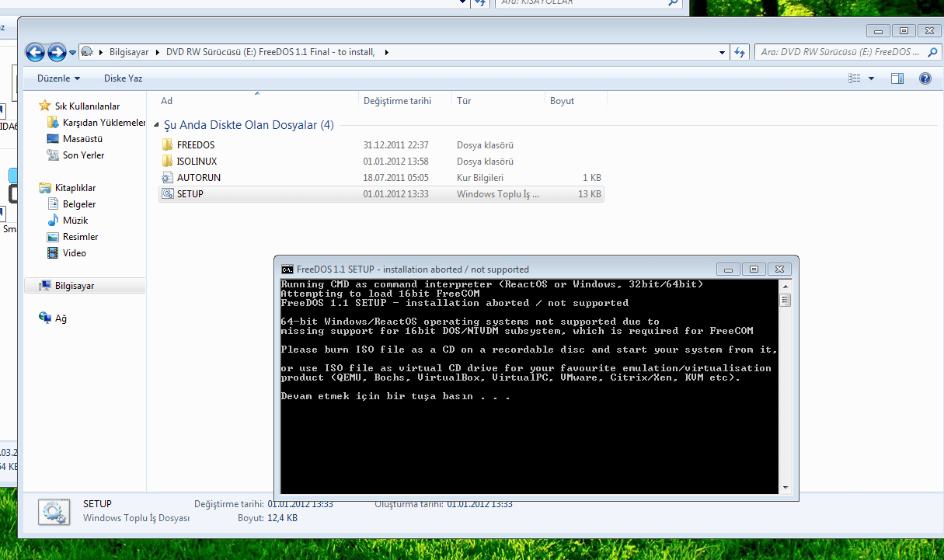Select the ISOLINUX folder
Viewport: 944px width, 560px height.
tap(197, 162)
